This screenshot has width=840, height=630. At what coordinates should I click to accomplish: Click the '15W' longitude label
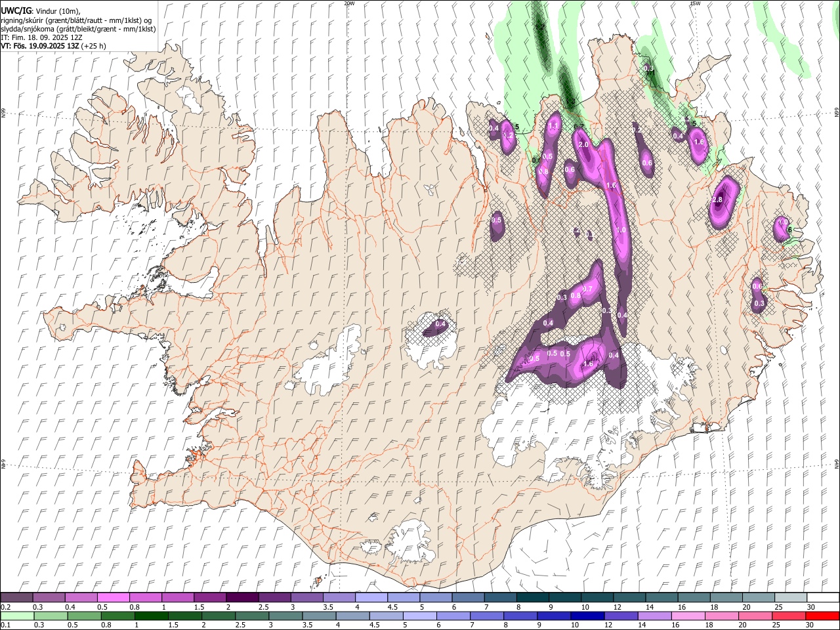pos(696,3)
